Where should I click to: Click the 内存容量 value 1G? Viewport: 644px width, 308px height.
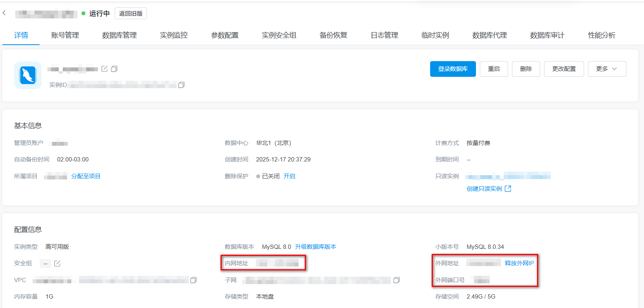tap(49, 297)
